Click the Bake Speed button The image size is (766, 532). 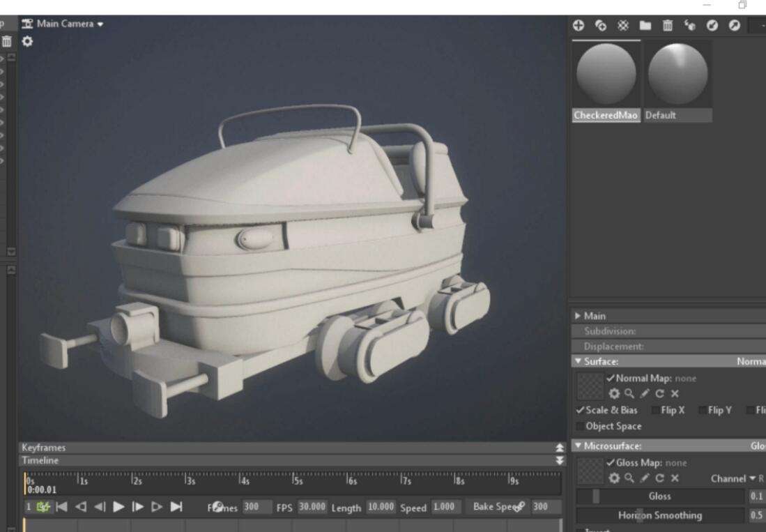497,507
